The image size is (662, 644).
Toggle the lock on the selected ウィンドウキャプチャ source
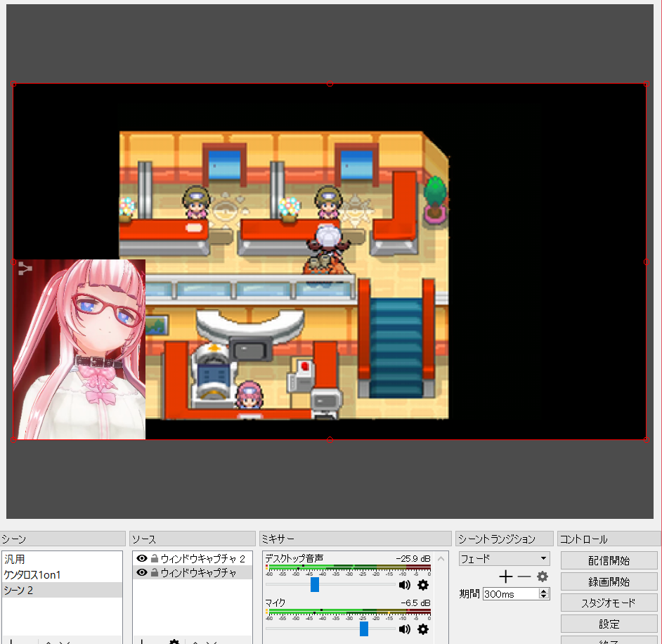click(155, 572)
